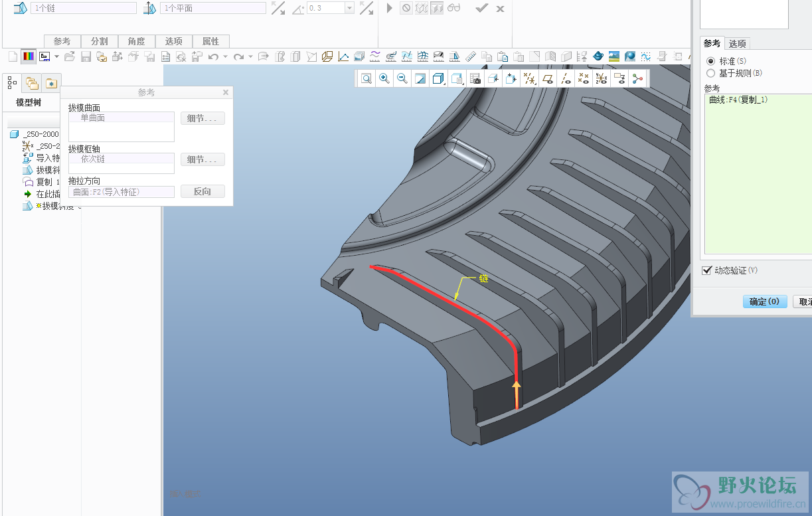This screenshot has width=812, height=516.
Task: Open the window layout dropdown arrow
Action: (x=56, y=56)
